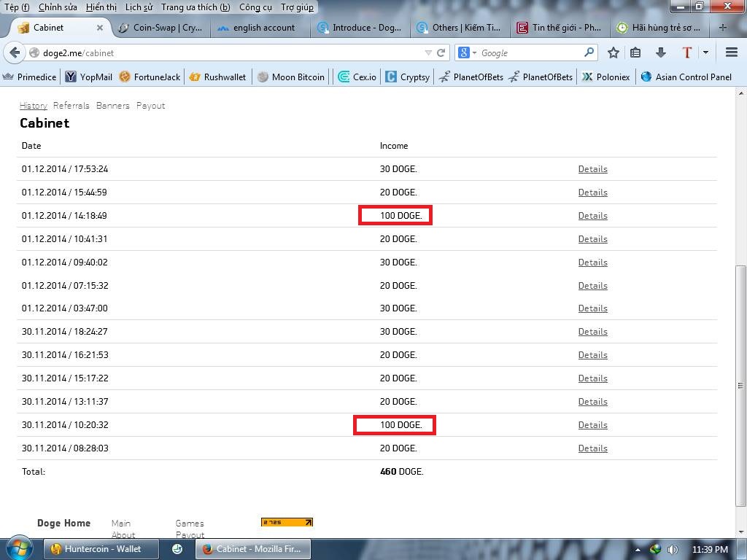747x560 pixels.
Task: Open the bookmarks list icon
Action: coord(635,52)
